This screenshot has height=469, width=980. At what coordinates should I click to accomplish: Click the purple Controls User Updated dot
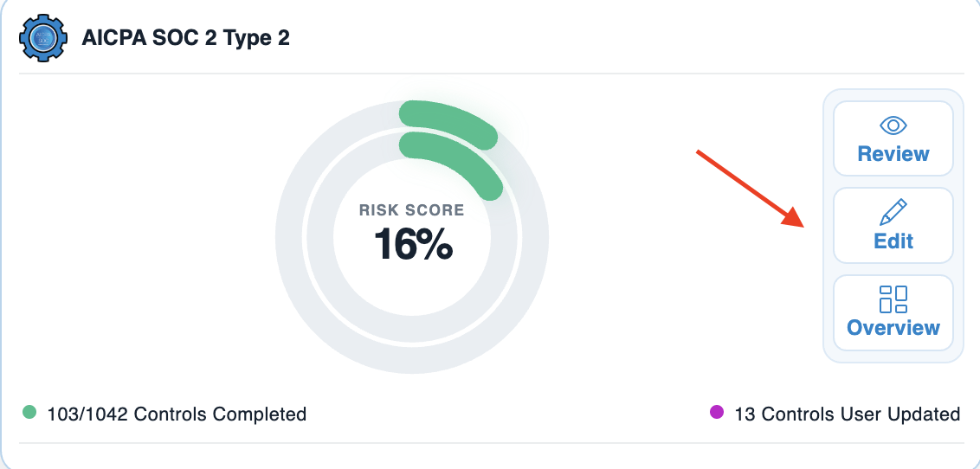click(717, 412)
